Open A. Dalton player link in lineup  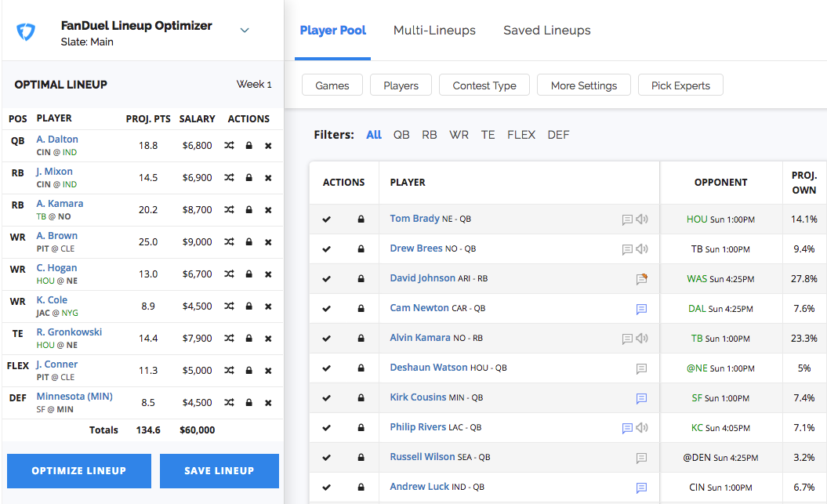click(57, 140)
